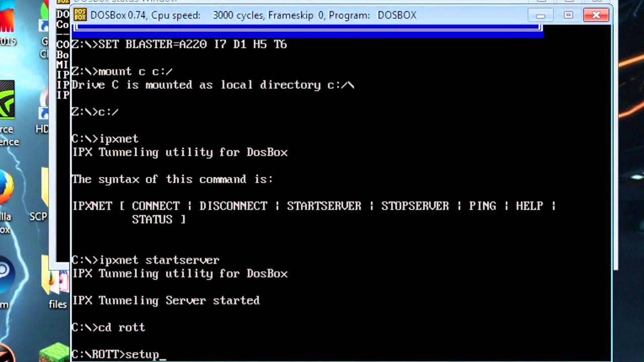Click the word CONNECT in IPXNET syntax
Screen dimensions: 644x362
tap(155, 206)
